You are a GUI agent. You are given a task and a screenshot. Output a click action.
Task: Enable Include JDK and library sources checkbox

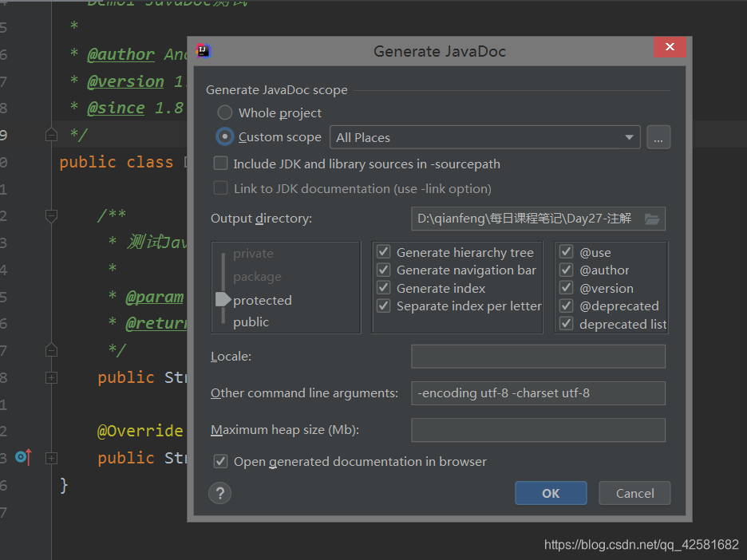(220, 164)
